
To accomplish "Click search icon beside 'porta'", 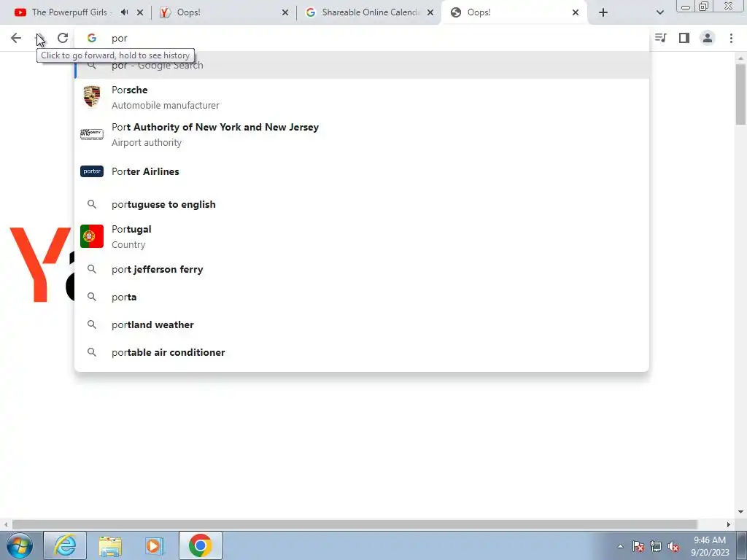I will pos(92,297).
